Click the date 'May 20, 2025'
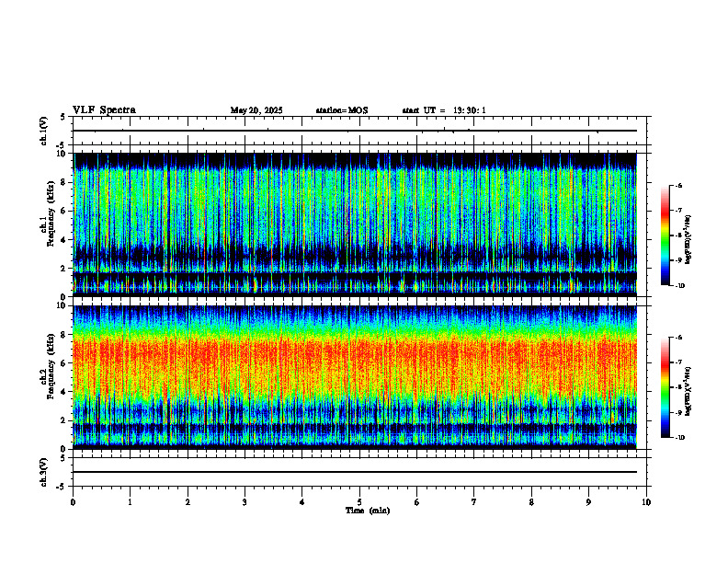 point(256,110)
